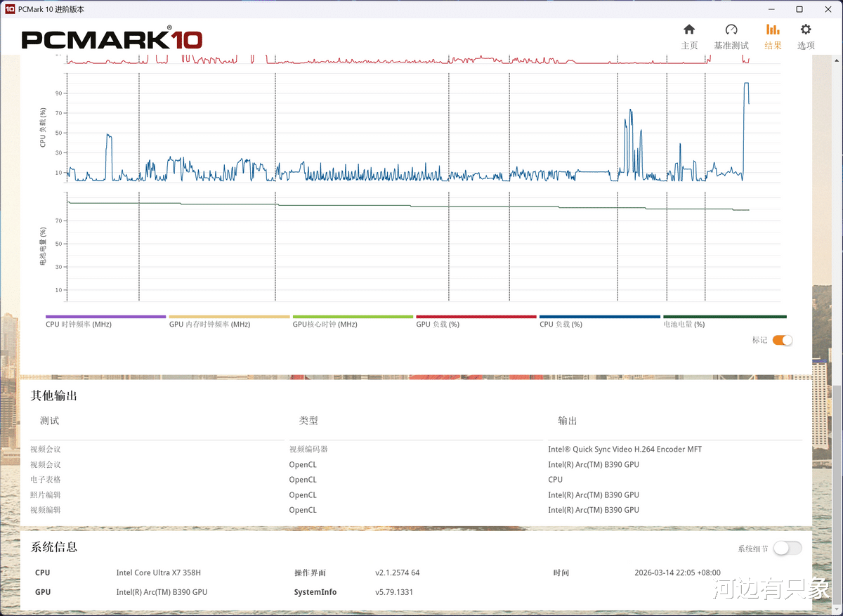Toggle the CPU 时钟频率 (MHz) legend series
843x616 pixels.
click(x=105, y=321)
